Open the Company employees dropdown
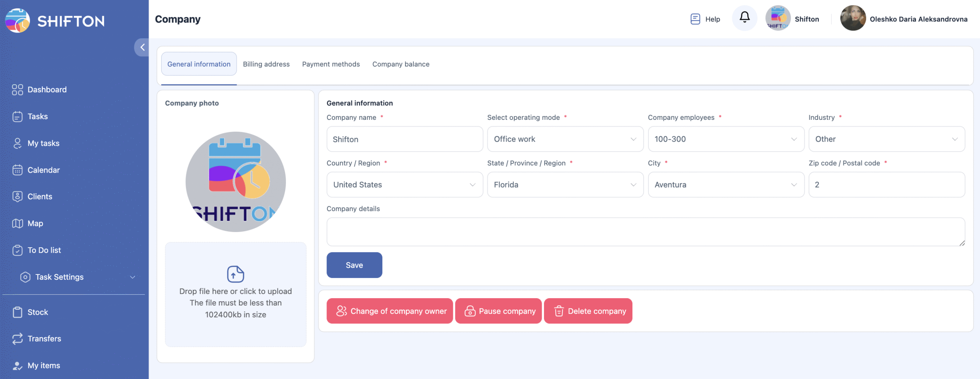The height and width of the screenshot is (379, 980). [726, 139]
